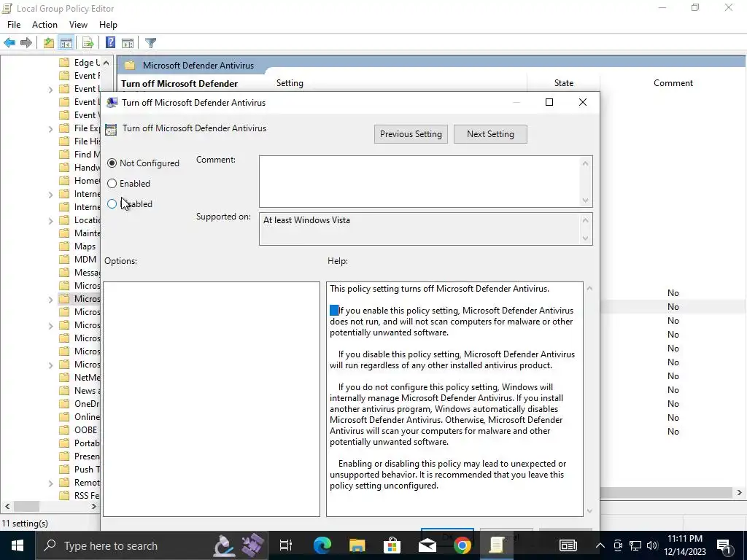Toggle the Show/Hide Console Tree toolbar icon
The width and height of the screenshot is (747, 560).
66,43
